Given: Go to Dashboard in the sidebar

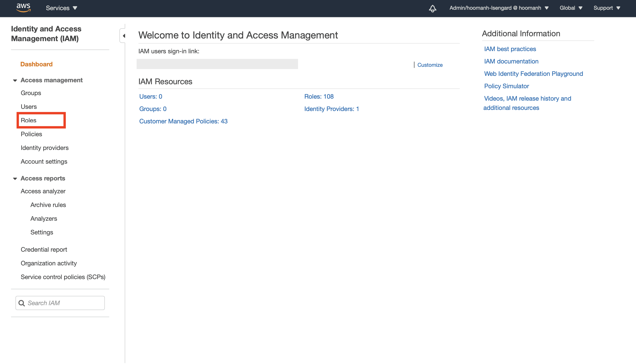Looking at the screenshot, I should [x=36, y=64].
